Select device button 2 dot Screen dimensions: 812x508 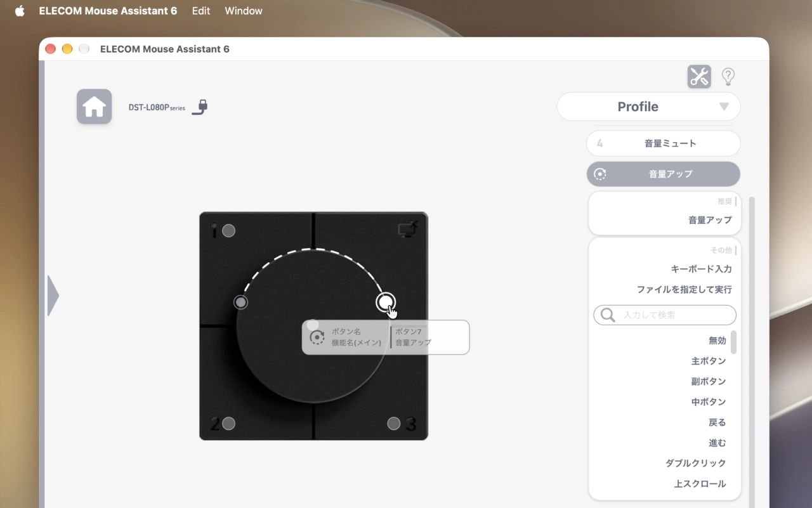[x=228, y=424]
